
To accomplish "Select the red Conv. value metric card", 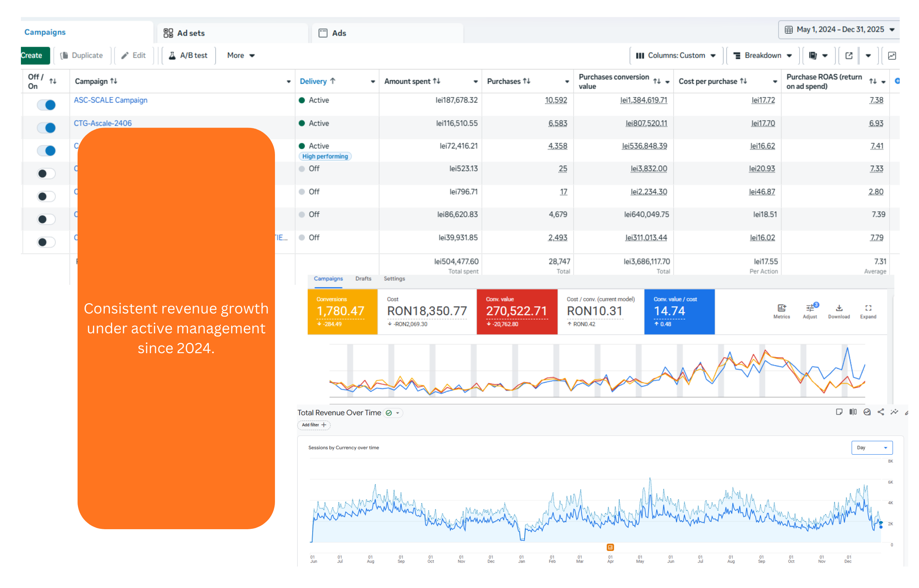I will pyautogui.click(x=517, y=312).
